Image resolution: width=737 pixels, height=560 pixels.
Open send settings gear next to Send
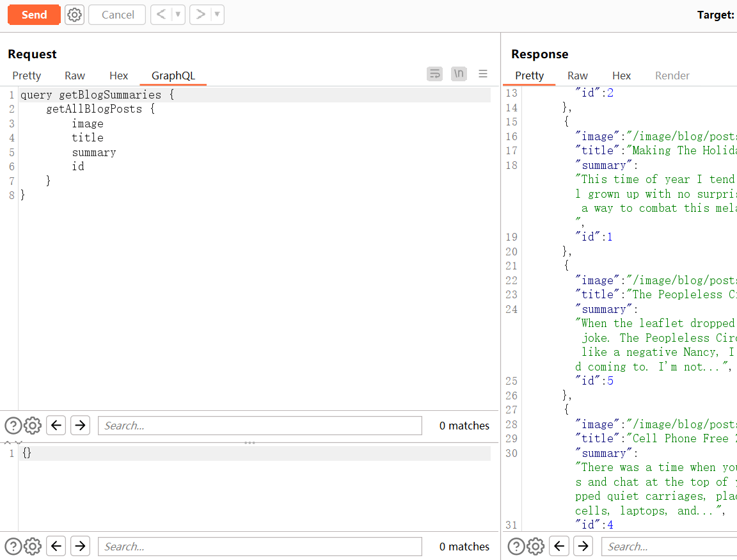click(x=75, y=15)
